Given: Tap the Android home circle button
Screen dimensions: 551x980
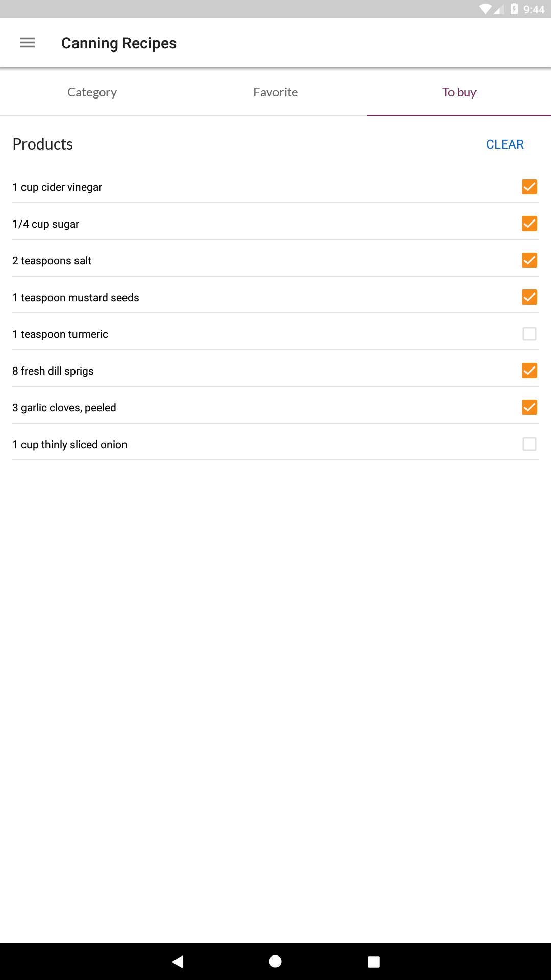Looking at the screenshot, I should coord(275,962).
